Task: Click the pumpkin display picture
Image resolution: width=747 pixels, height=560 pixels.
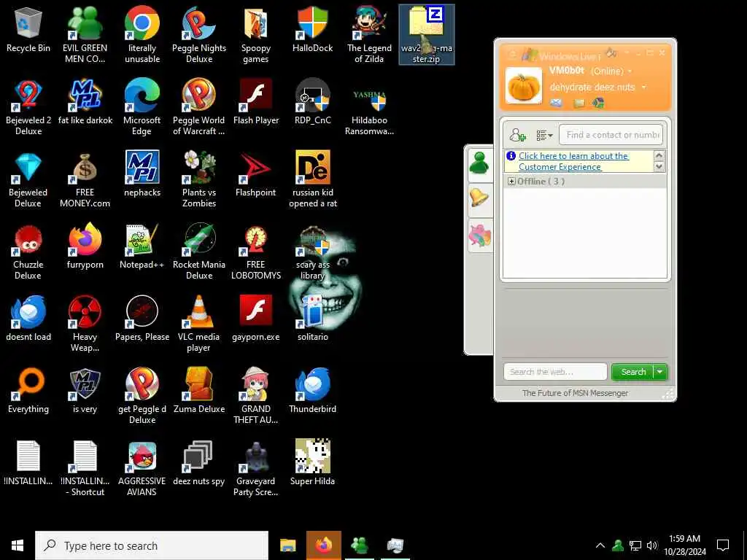Action: click(x=523, y=86)
